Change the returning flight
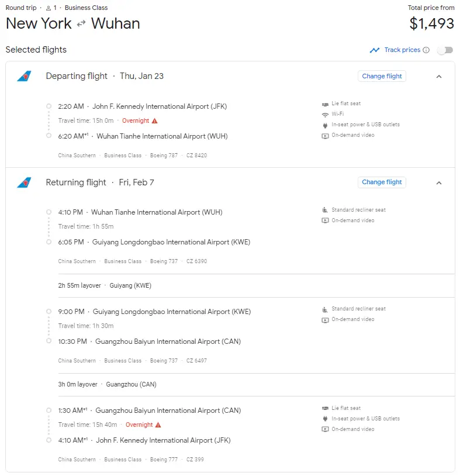 point(382,182)
